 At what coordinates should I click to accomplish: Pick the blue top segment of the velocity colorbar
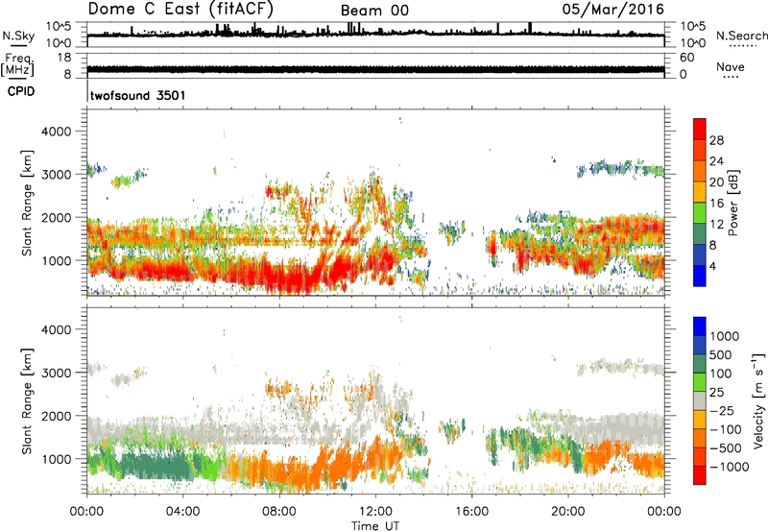coord(700,326)
